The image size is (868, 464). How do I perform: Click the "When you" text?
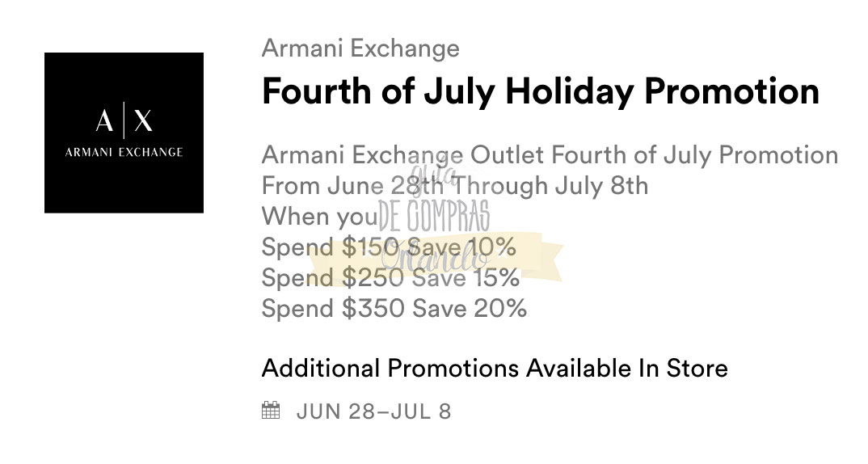click(x=319, y=217)
